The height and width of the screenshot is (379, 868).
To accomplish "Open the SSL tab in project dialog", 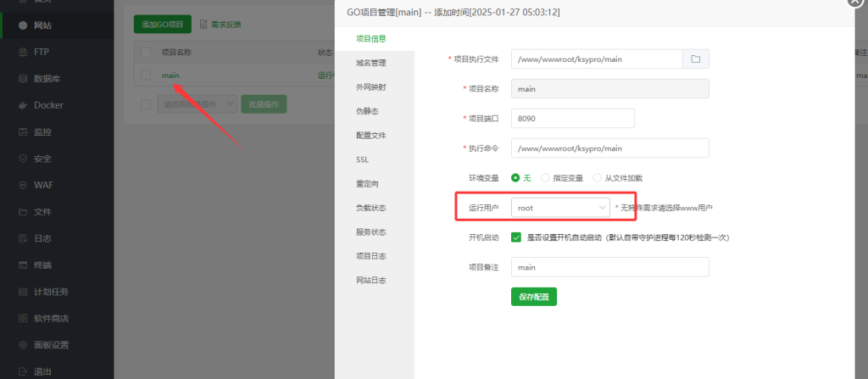I will point(362,159).
